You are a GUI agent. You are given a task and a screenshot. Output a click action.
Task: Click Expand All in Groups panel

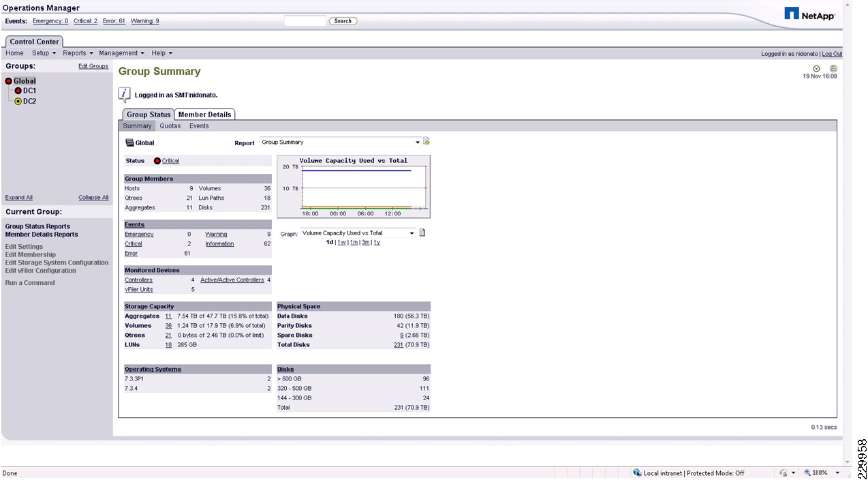click(x=19, y=198)
